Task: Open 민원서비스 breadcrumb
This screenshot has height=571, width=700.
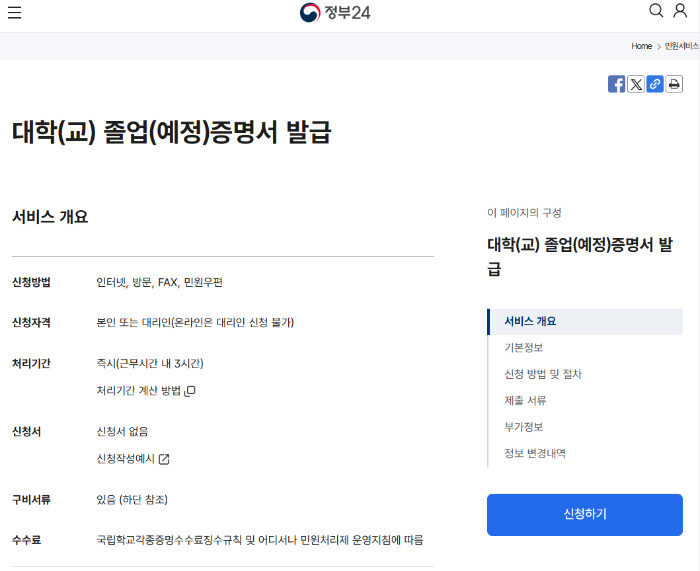Action: 682,46
